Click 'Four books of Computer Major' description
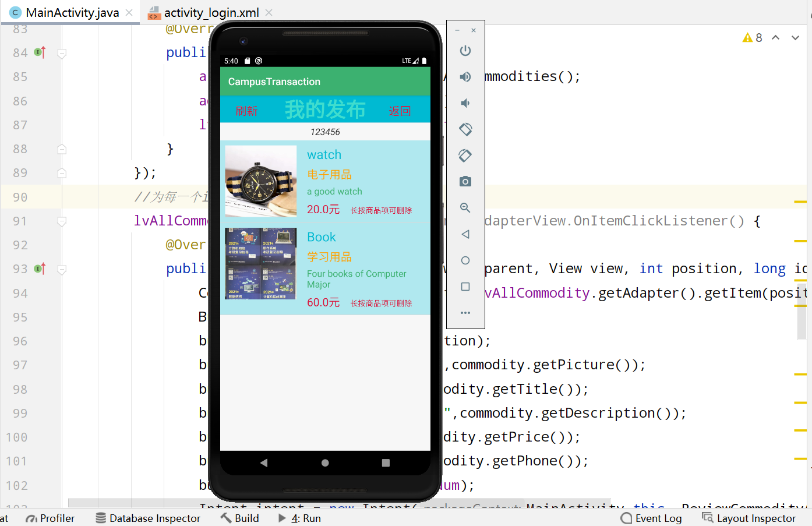This screenshot has height=526, width=812. [x=356, y=279]
